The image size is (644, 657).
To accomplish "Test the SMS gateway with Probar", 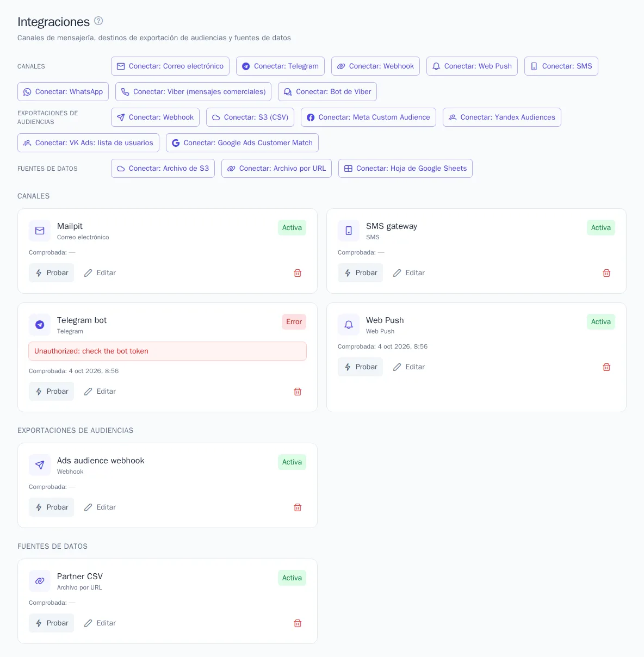I will point(360,273).
